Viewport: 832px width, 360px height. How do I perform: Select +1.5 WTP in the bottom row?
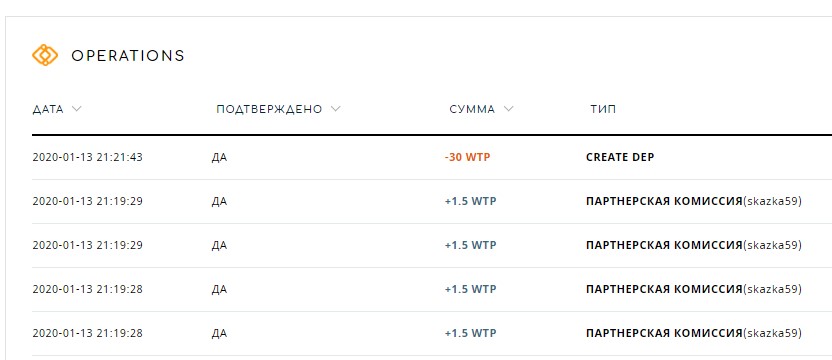(x=470, y=333)
